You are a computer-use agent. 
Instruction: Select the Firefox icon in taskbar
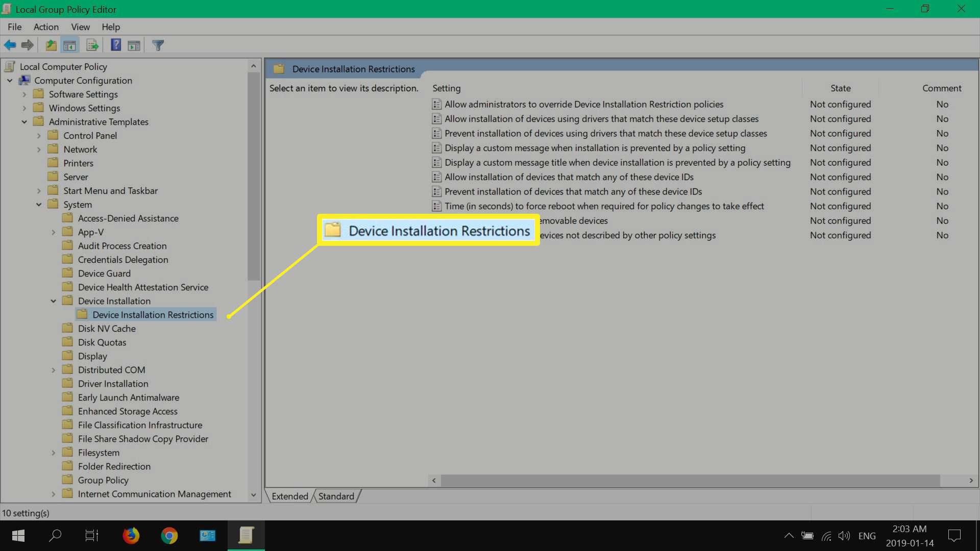point(131,535)
